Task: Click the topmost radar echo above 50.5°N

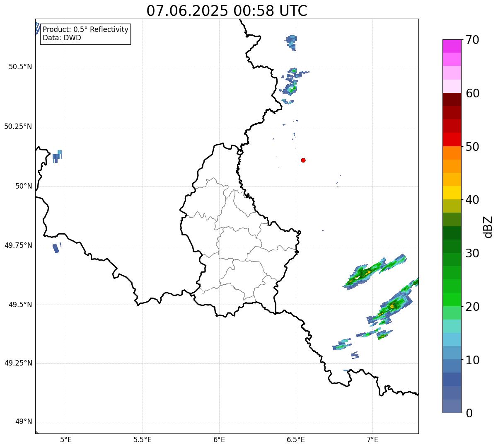Action: tap(291, 42)
